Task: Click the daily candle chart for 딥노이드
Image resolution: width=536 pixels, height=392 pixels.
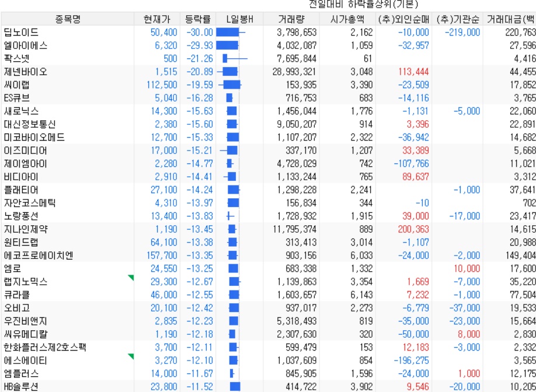Action: pos(231,33)
